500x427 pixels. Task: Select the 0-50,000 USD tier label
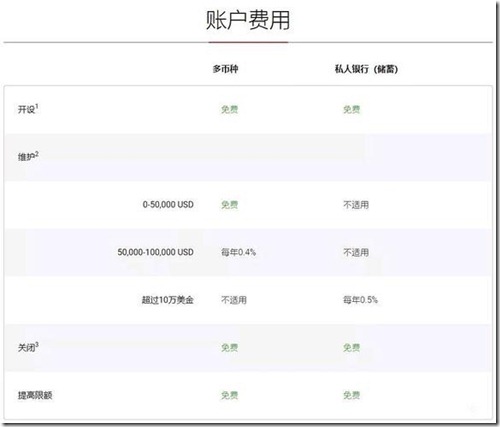168,204
